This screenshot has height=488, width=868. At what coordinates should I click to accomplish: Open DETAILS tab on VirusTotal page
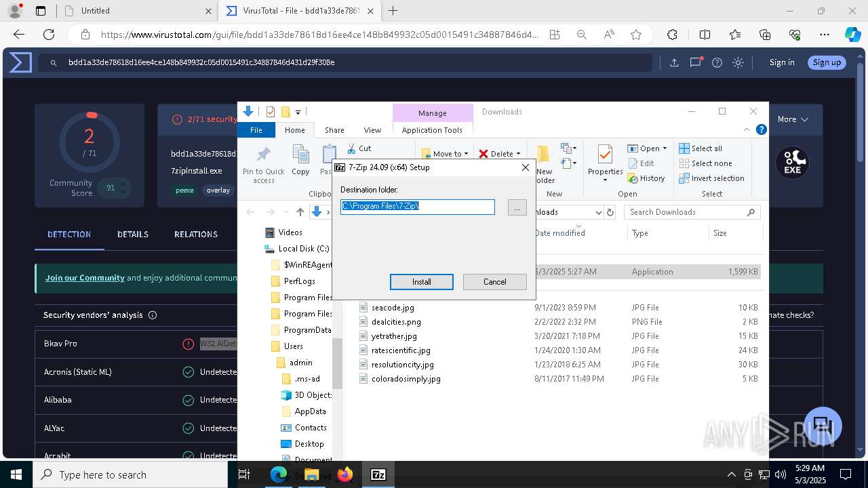133,235
